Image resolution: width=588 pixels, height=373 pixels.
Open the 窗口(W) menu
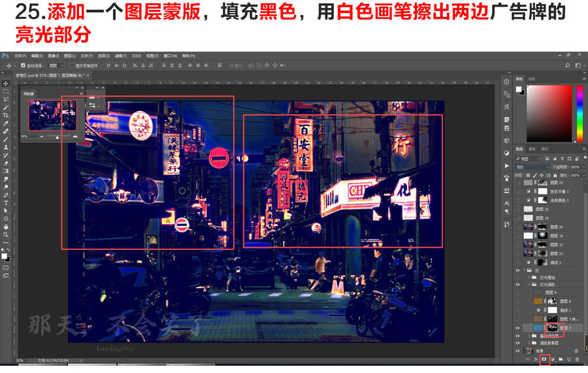[171, 56]
